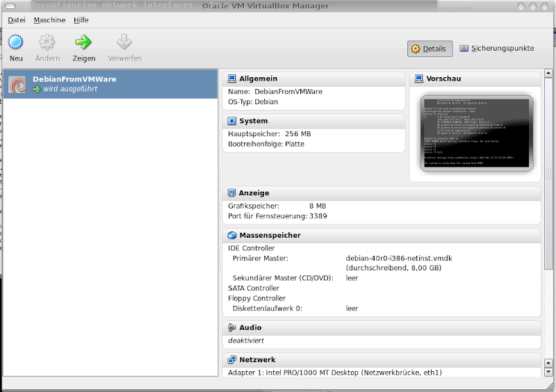Click the Massenspeicher disk icon
556x392 pixels.
[232, 235]
